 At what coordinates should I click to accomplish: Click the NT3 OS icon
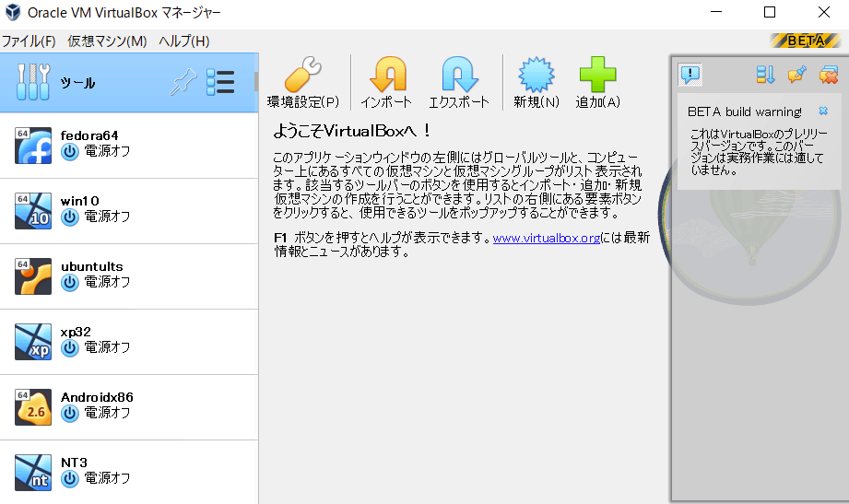33,473
